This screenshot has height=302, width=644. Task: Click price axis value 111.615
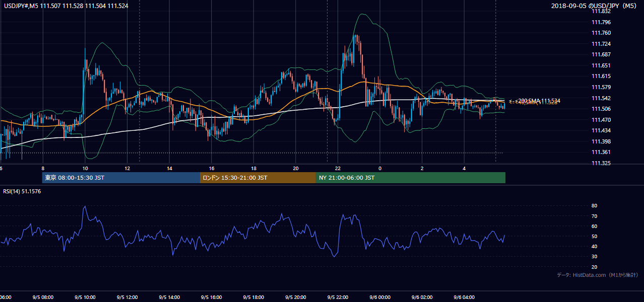tap(601, 77)
